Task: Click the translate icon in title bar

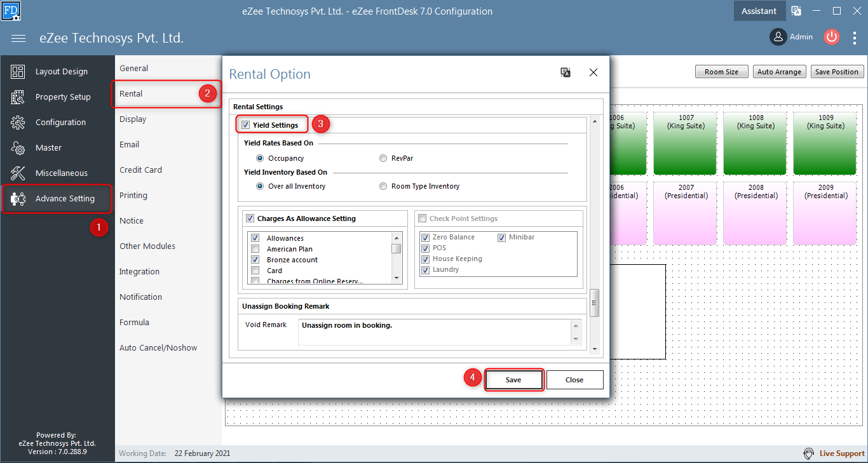Action: click(x=796, y=11)
